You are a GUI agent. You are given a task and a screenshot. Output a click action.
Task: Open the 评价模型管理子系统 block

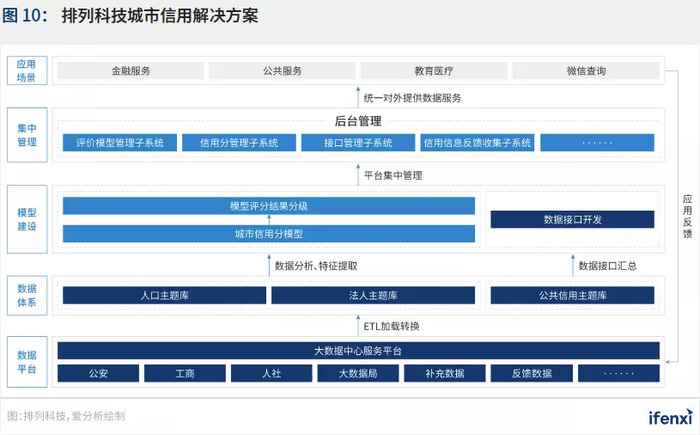pos(120,143)
